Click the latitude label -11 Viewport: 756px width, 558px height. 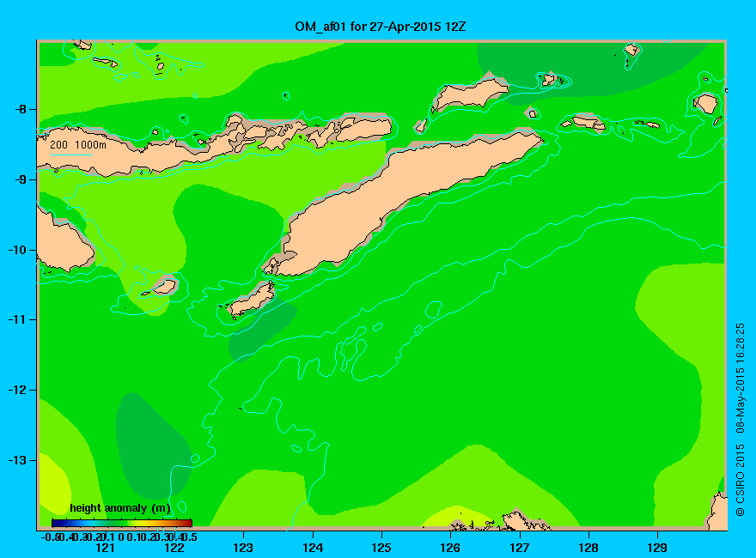[x=18, y=319]
